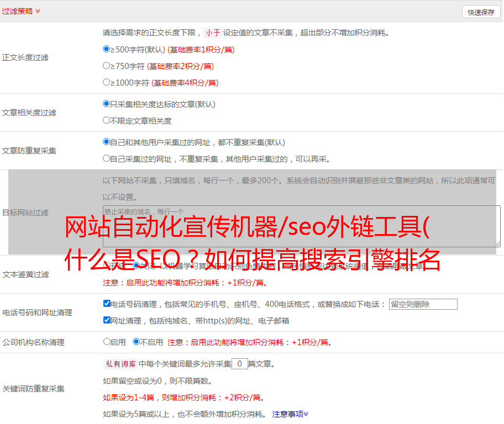Screen dimensions: 504x424
Task: Choose 不限定文章相关度 option
Action: pyautogui.click(x=107, y=120)
